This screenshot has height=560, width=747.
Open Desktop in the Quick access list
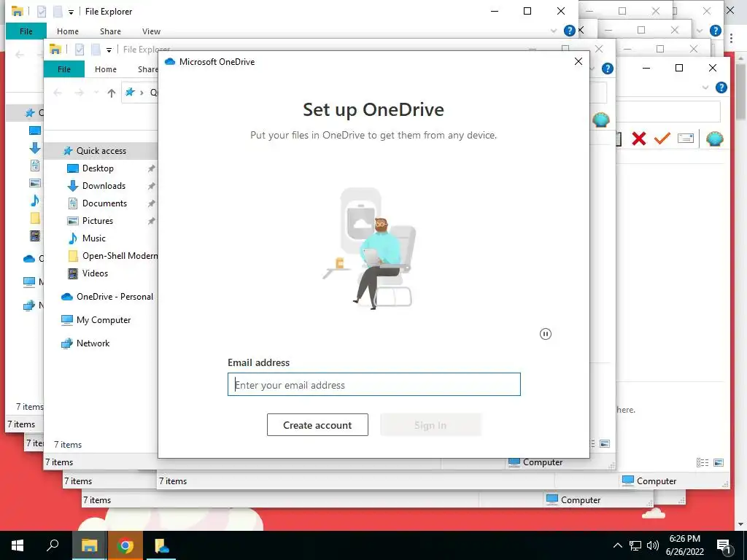[98, 168]
